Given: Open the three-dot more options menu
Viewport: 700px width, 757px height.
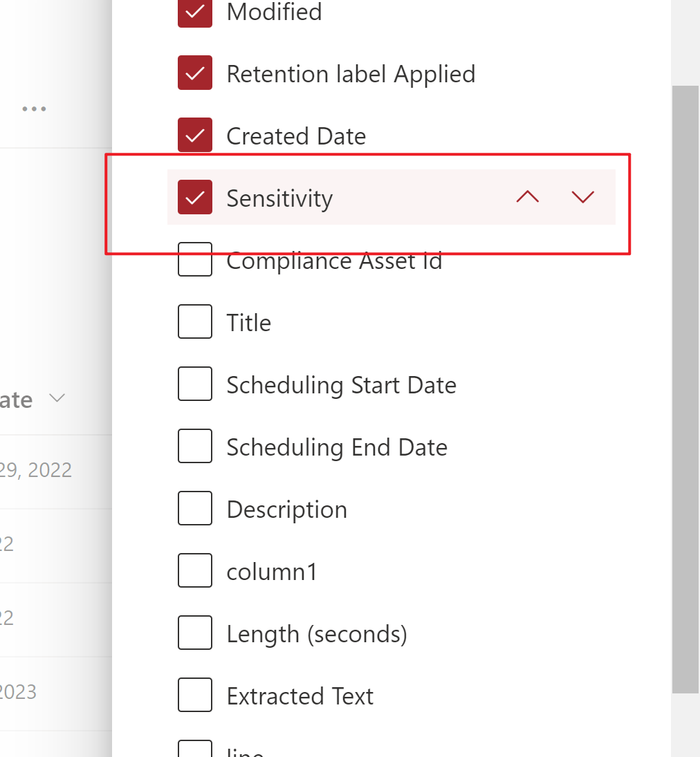Looking at the screenshot, I should tap(35, 109).
